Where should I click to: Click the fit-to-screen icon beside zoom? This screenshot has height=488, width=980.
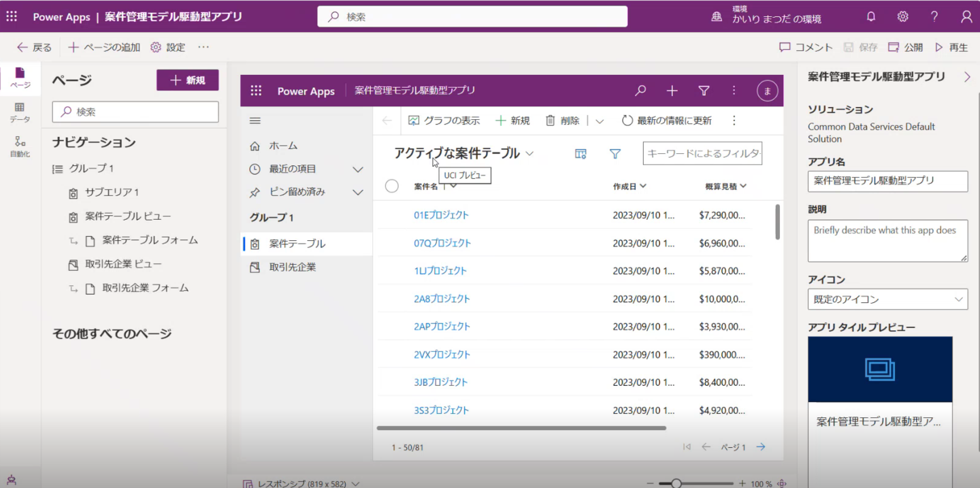[782, 483]
